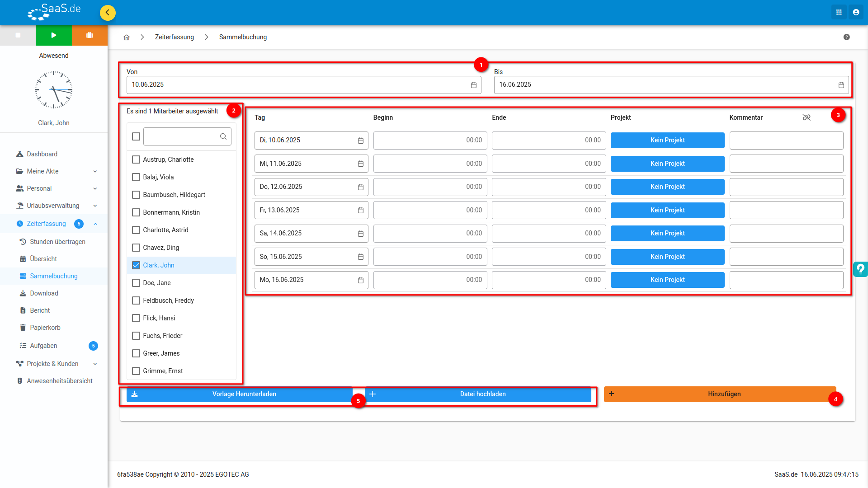
Task: Open calendar for So, 15.06.2025 row
Action: (360, 257)
